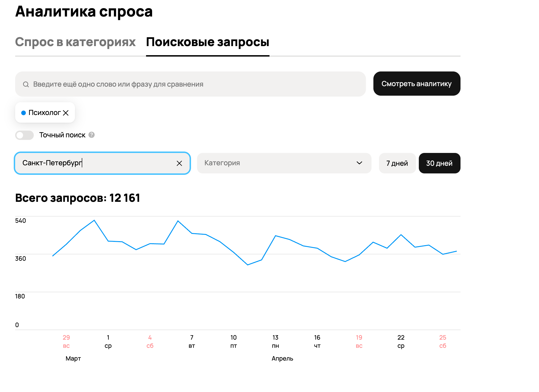
Task: Focus the comparison phrase search field
Action: click(x=190, y=84)
